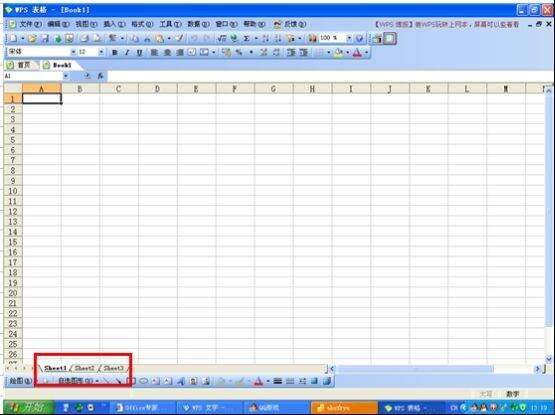Select column D header
The image size is (555, 415).
pos(158,89)
